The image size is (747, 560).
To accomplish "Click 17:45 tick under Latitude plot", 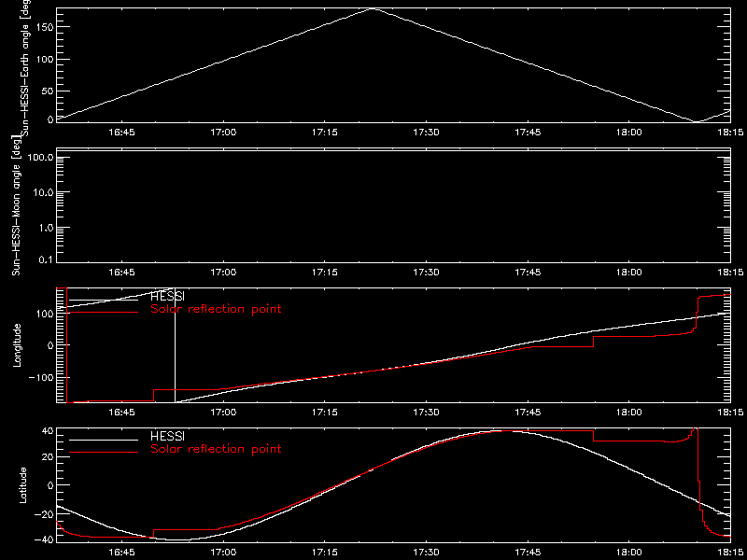I will tap(528, 553).
